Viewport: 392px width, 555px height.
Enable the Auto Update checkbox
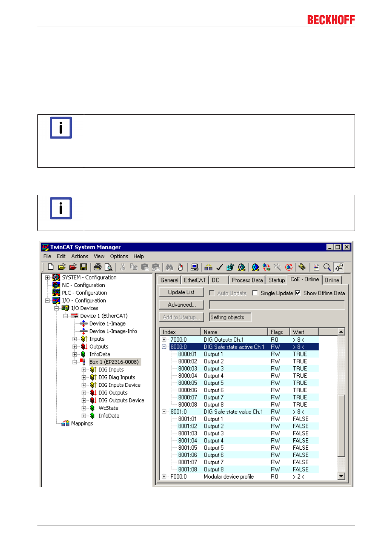click(212, 293)
